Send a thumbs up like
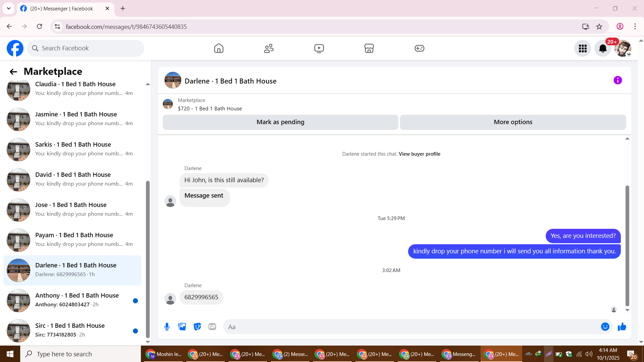The width and height of the screenshot is (644, 362). (x=622, y=327)
